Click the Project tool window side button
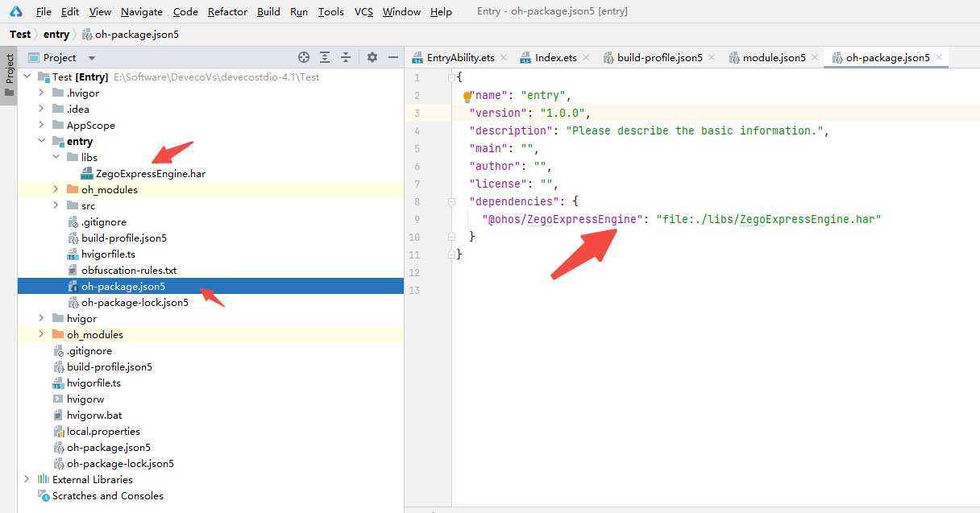980x513 pixels. [x=9, y=75]
